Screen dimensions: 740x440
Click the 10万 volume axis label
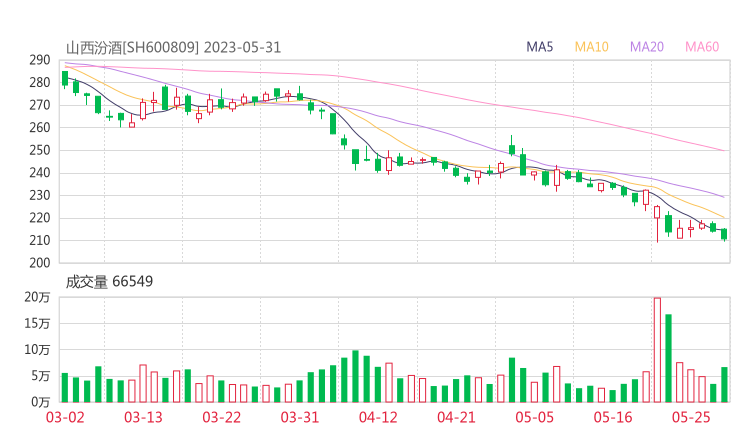37,350
